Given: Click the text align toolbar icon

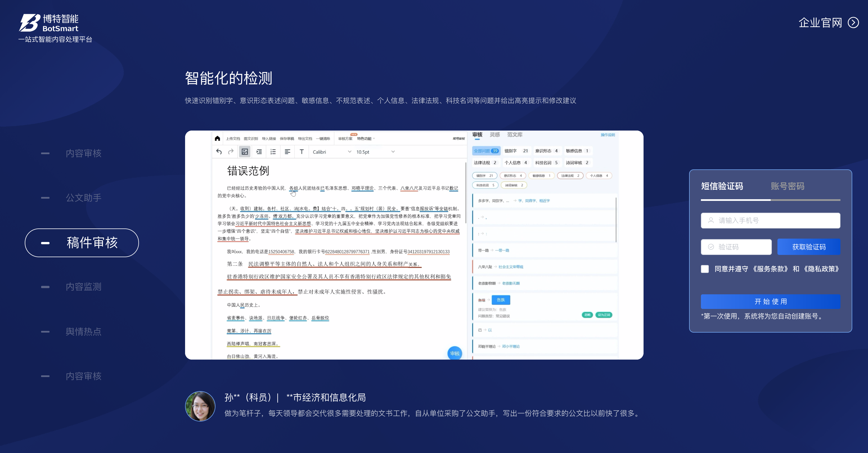Looking at the screenshot, I should click(287, 152).
